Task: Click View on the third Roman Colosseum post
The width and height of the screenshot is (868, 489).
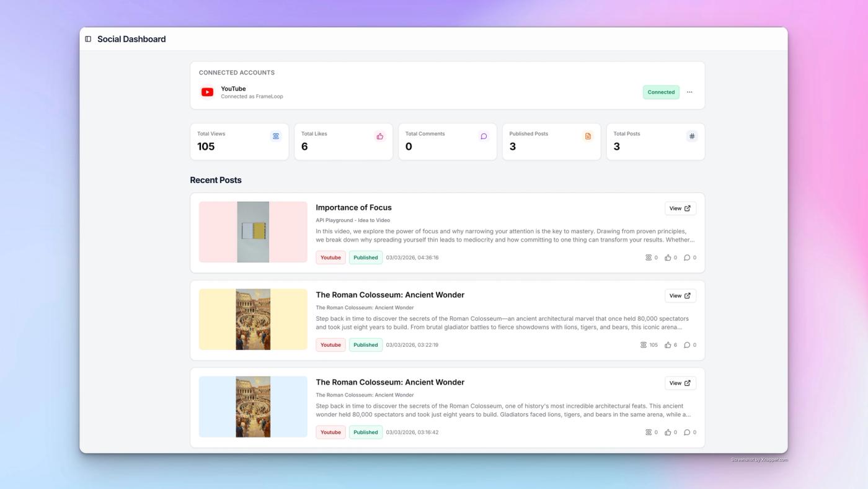Action: 679,383
